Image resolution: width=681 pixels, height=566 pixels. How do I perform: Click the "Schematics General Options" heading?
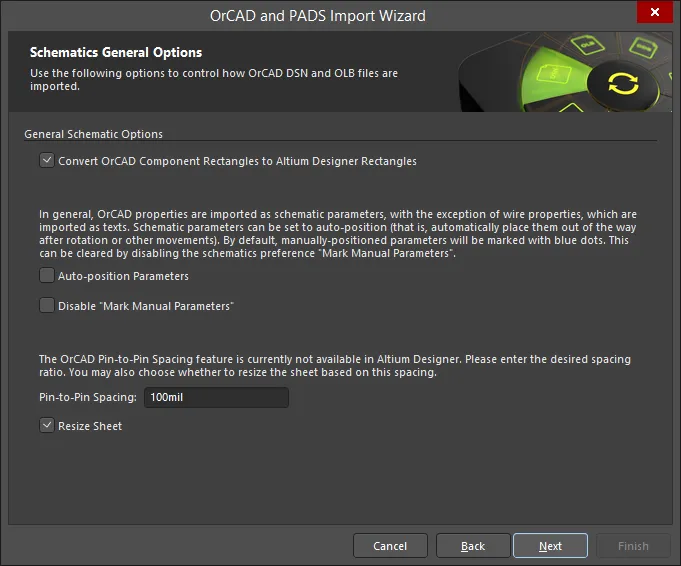[116, 53]
